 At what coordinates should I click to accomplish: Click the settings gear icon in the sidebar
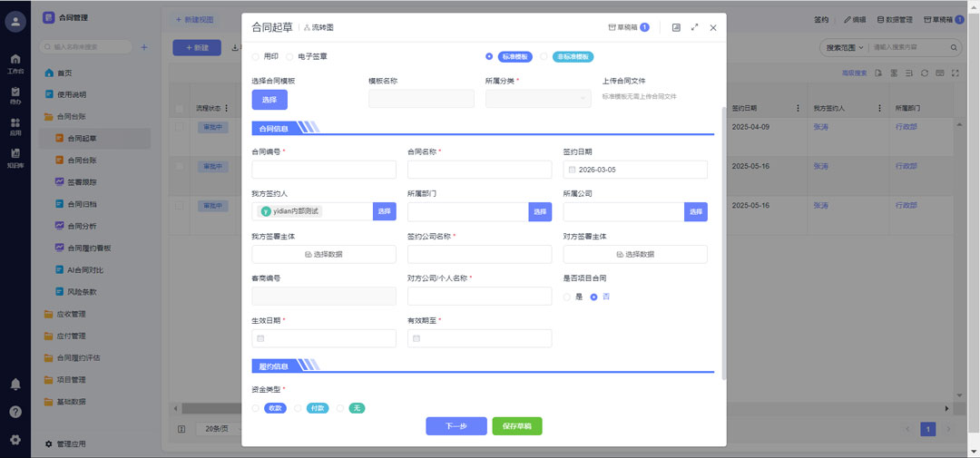click(15, 440)
